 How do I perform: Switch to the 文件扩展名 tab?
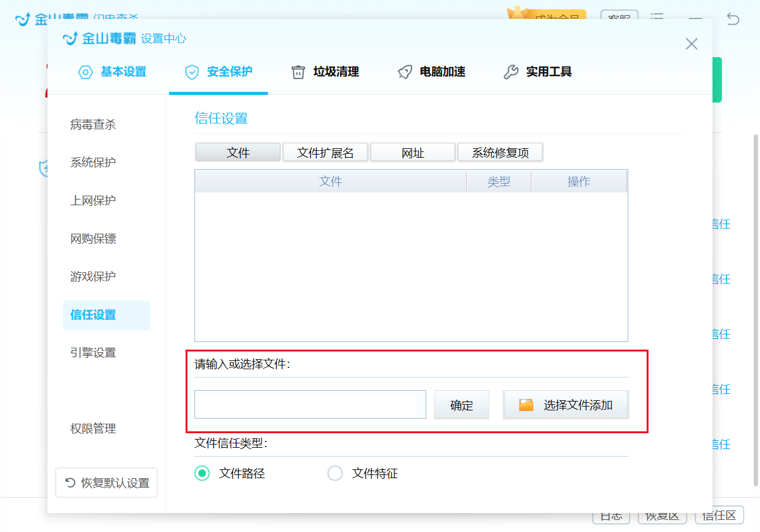pos(326,153)
